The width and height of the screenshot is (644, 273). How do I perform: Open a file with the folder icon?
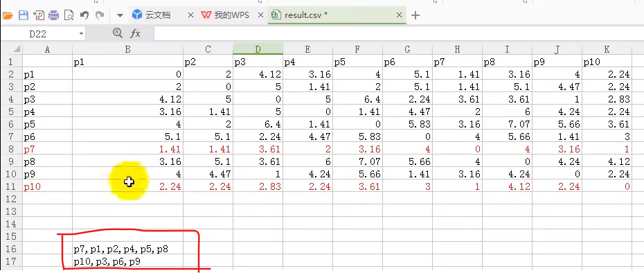8,16
